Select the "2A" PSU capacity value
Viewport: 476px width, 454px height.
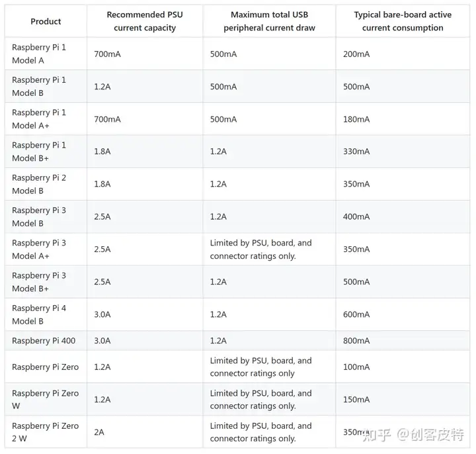pos(99,432)
